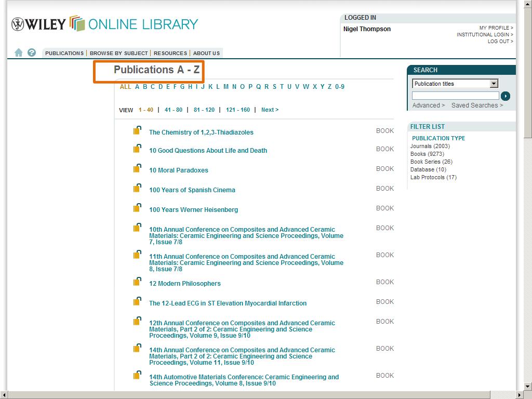View results 41 - 80

pos(174,110)
